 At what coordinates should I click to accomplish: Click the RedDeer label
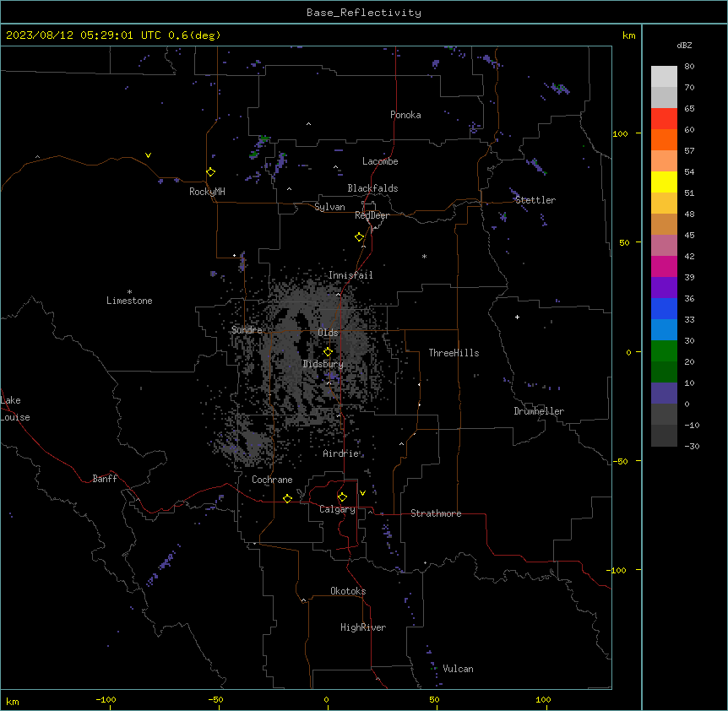click(372, 215)
